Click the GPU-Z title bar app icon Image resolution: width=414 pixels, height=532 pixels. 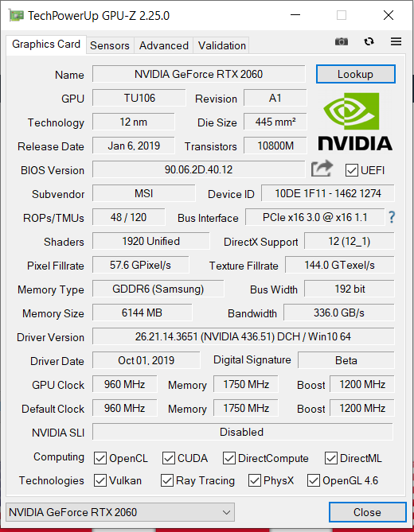pyautogui.click(x=16, y=16)
